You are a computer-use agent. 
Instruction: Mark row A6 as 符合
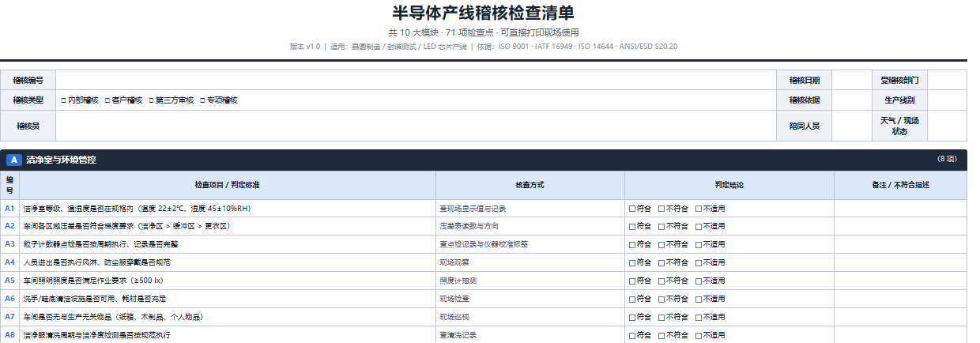coord(631,299)
